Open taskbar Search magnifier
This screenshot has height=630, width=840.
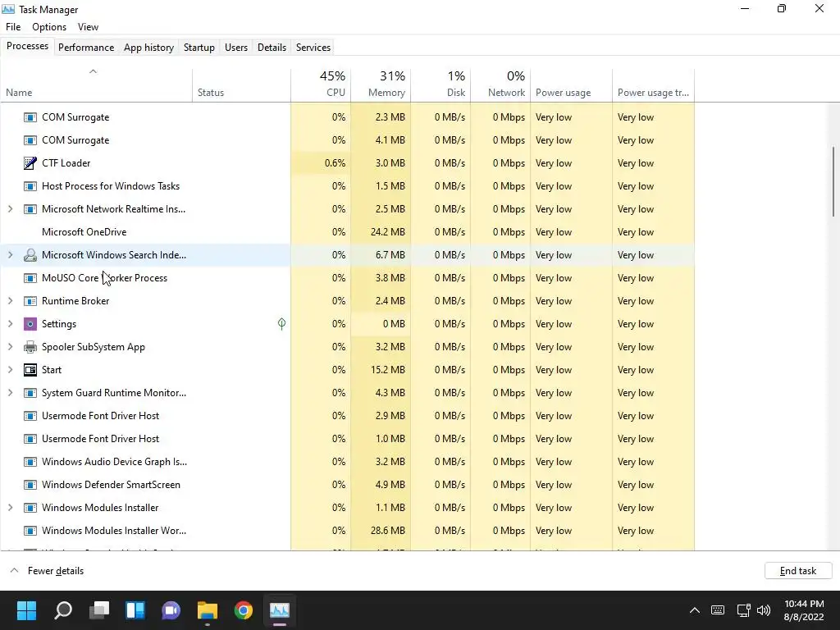(63, 609)
